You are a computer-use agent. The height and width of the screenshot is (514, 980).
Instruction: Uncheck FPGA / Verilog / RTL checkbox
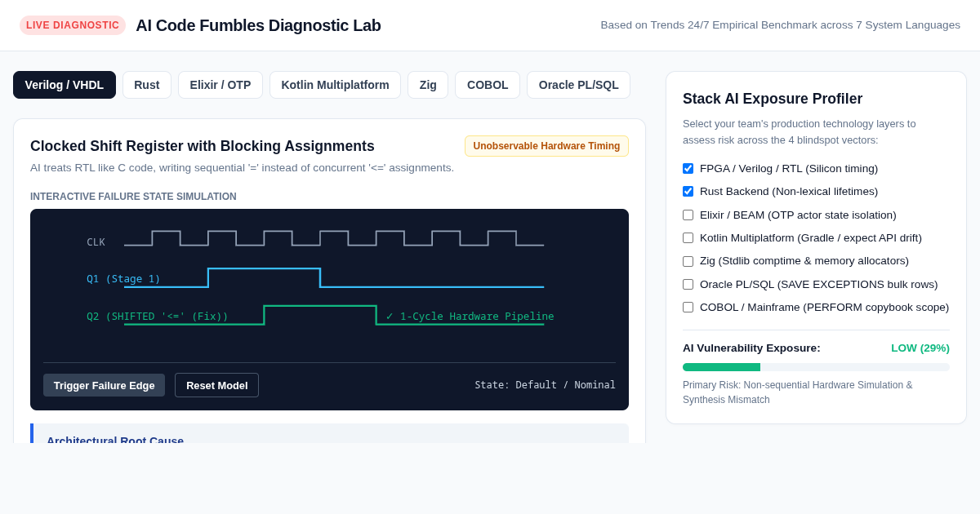(x=688, y=169)
